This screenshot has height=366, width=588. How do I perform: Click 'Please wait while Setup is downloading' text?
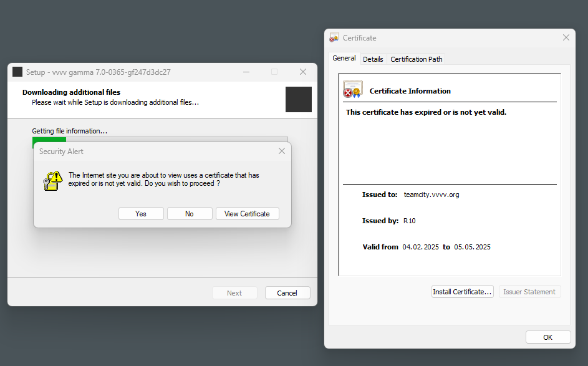coord(115,102)
